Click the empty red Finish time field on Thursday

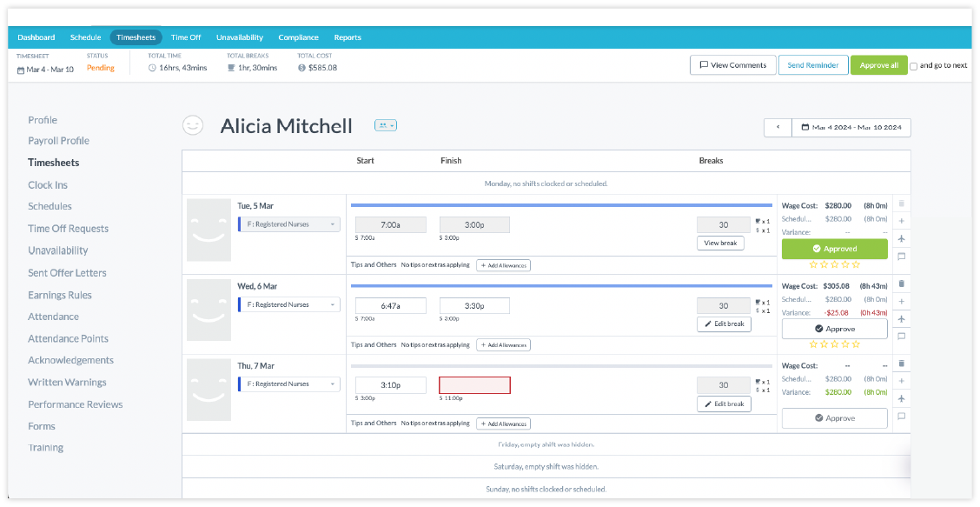474,385
